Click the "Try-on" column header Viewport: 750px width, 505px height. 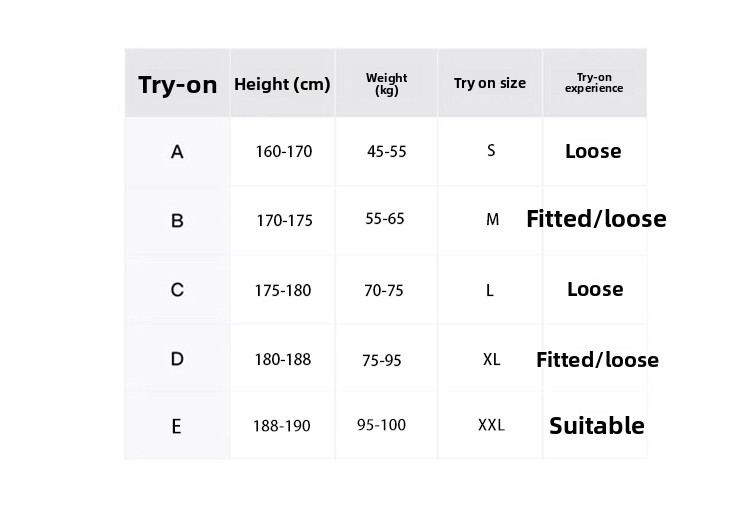[x=177, y=84]
